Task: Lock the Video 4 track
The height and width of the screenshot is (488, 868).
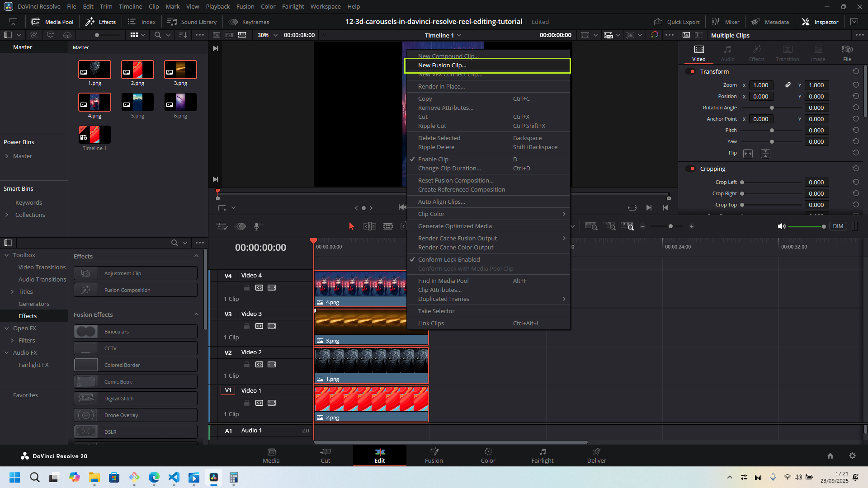Action: coord(246,288)
